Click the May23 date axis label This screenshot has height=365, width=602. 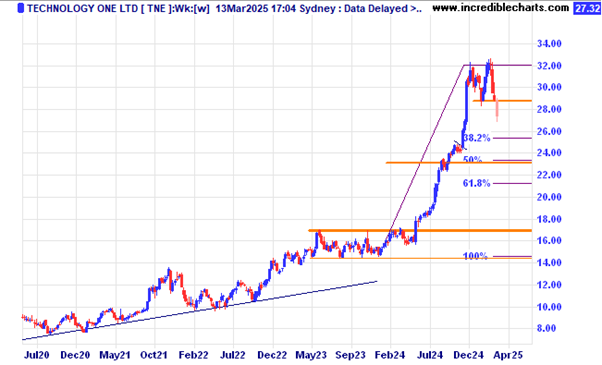[x=311, y=355]
